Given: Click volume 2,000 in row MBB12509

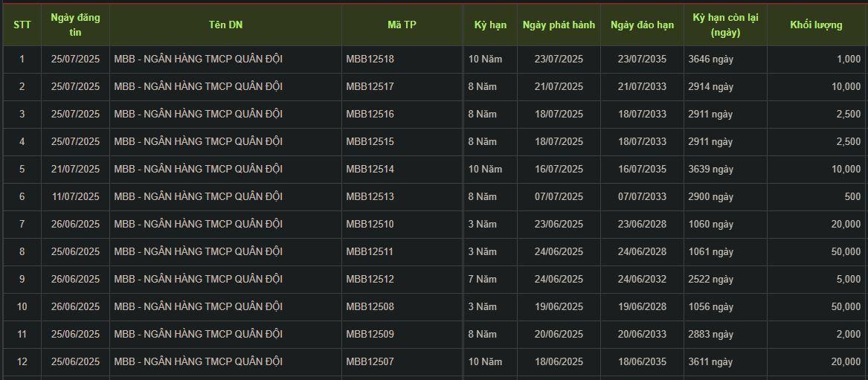Looking at the screenshot, I should coord(849,334).
